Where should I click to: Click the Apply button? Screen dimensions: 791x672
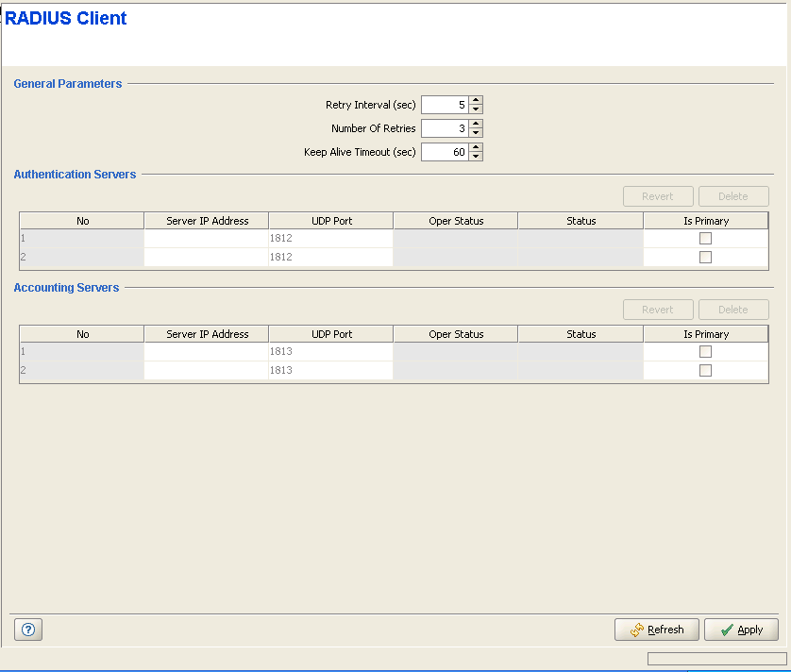[741, 630]
